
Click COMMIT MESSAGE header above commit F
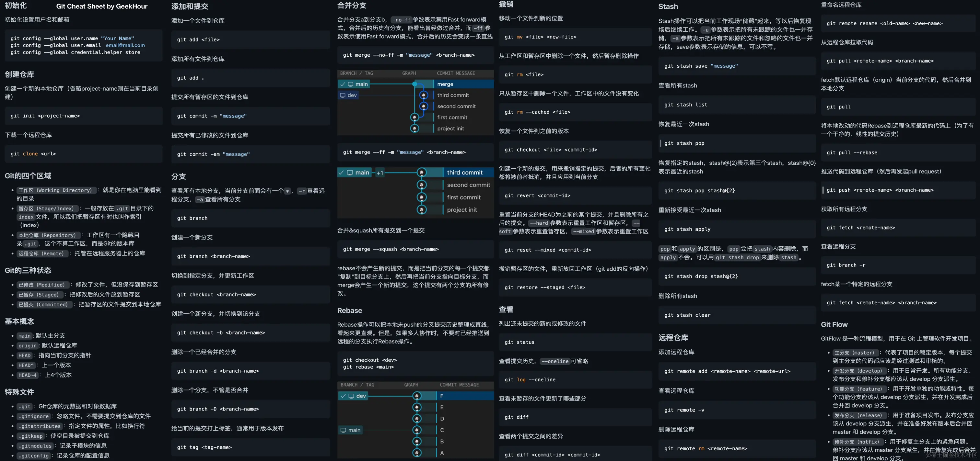tap(459, 385)
